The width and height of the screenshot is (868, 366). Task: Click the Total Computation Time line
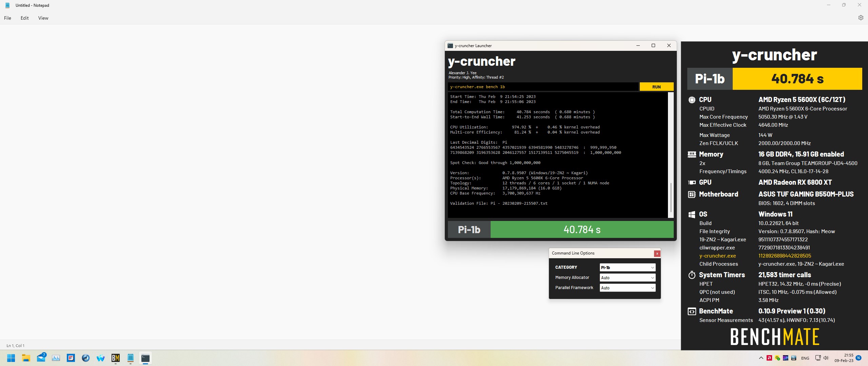click(x=522, y=112)
